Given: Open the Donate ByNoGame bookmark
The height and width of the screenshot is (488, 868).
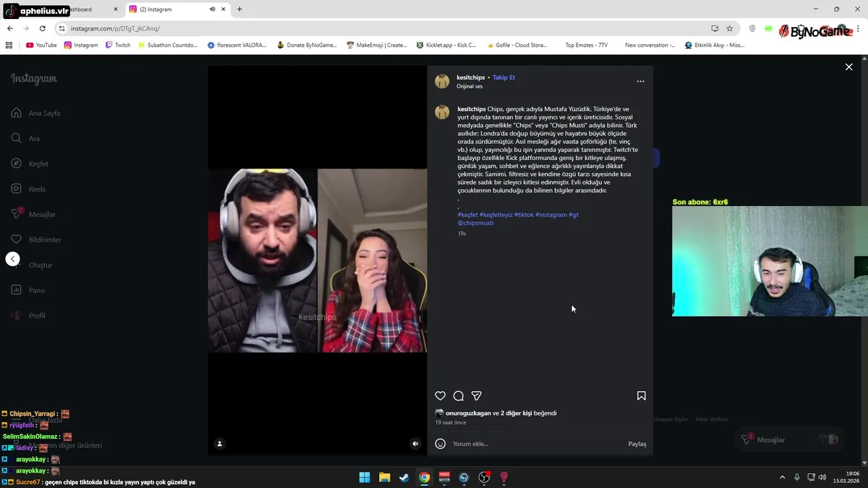Looking at the screenshot, I should 307,45.
